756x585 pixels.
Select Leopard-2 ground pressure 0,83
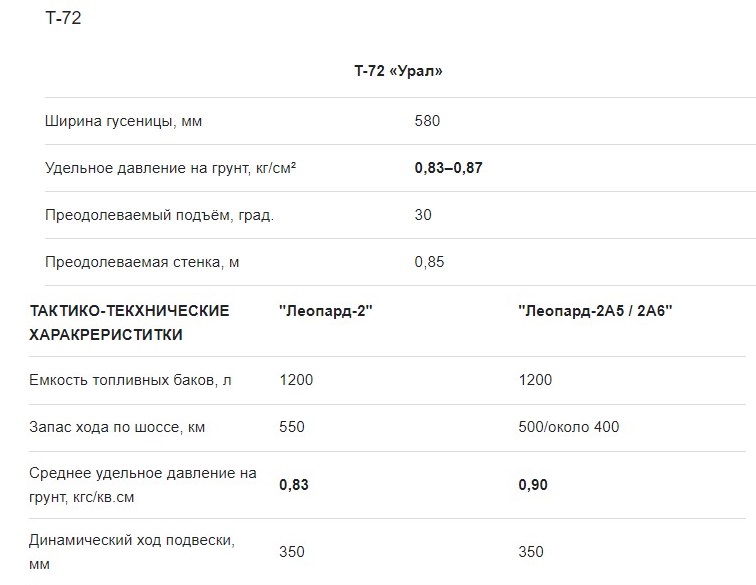294,485
